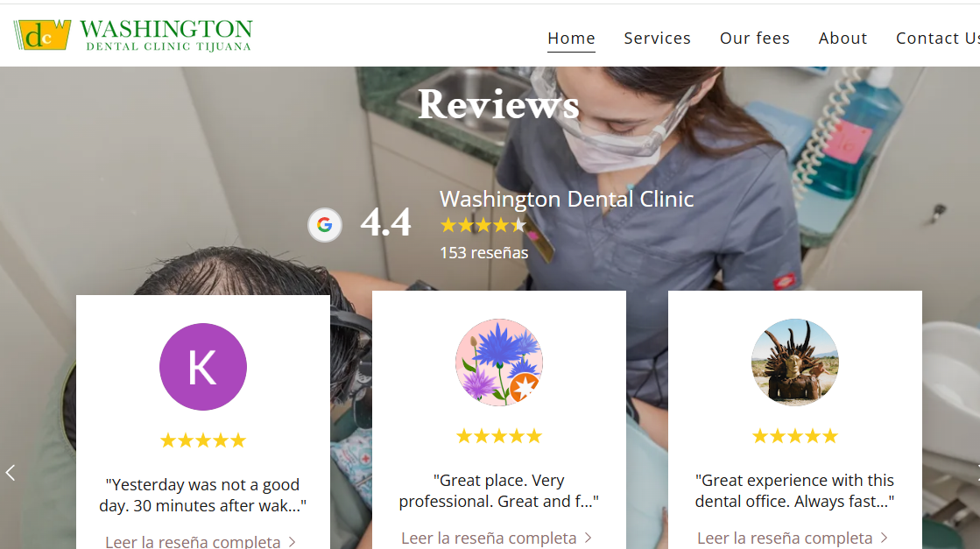This screenshot has width=980, height=549.
Task: Click the 4.4 rating stars row
Action: (483, 226)
